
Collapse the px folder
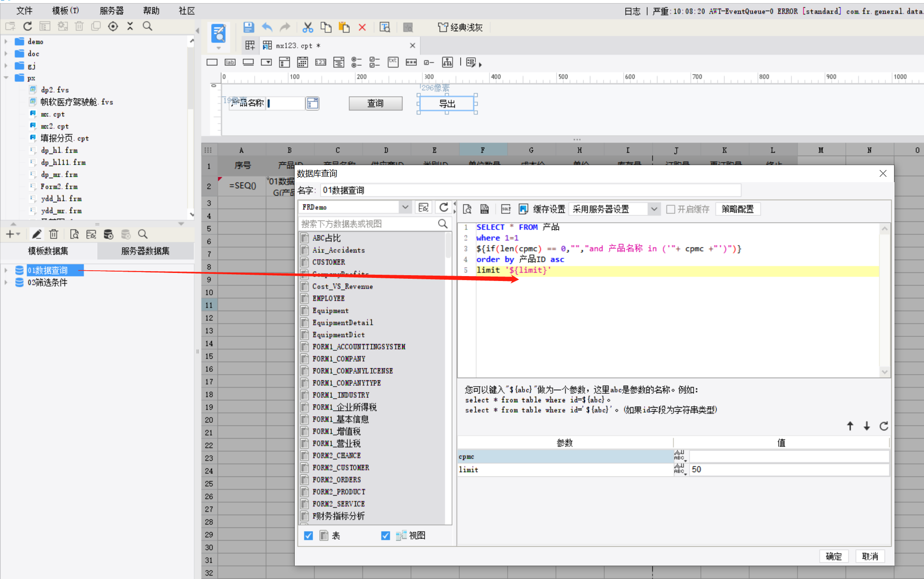tap(6, 77)
